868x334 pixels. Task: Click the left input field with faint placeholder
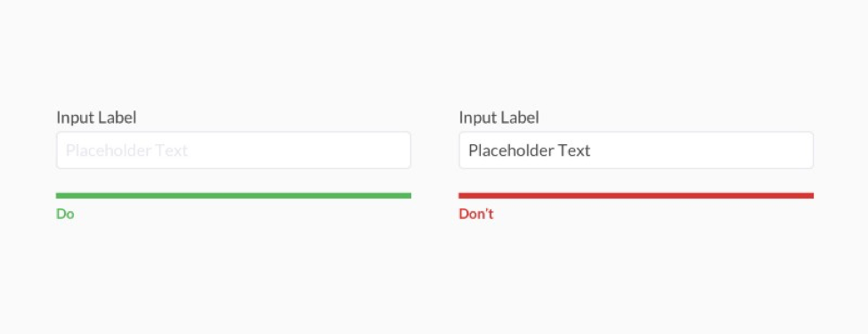pos(233,151)
